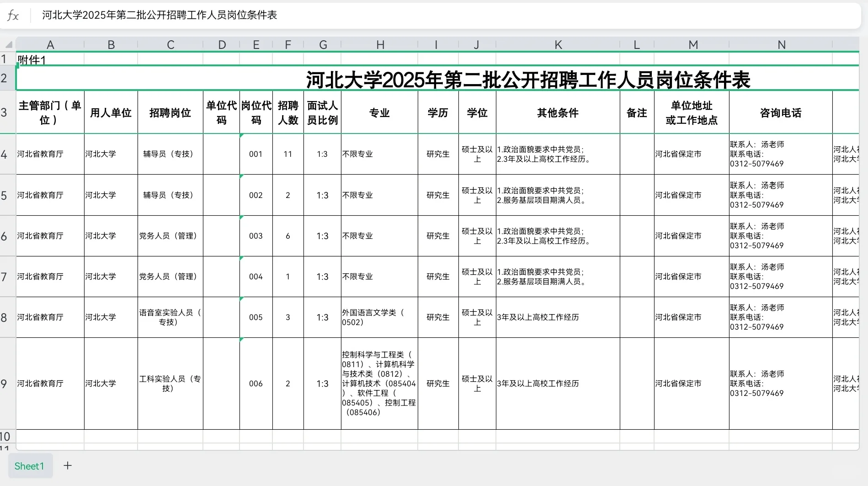Viewport: 868px width, 486px height.
Task: Select column E header
Action: (x=256, y=44)
